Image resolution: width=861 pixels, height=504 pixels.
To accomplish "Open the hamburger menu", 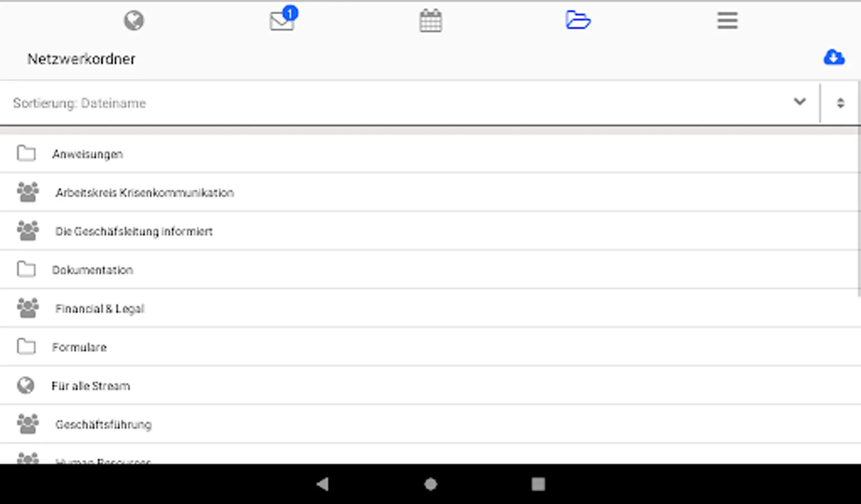I will click(x=727, y=21).
